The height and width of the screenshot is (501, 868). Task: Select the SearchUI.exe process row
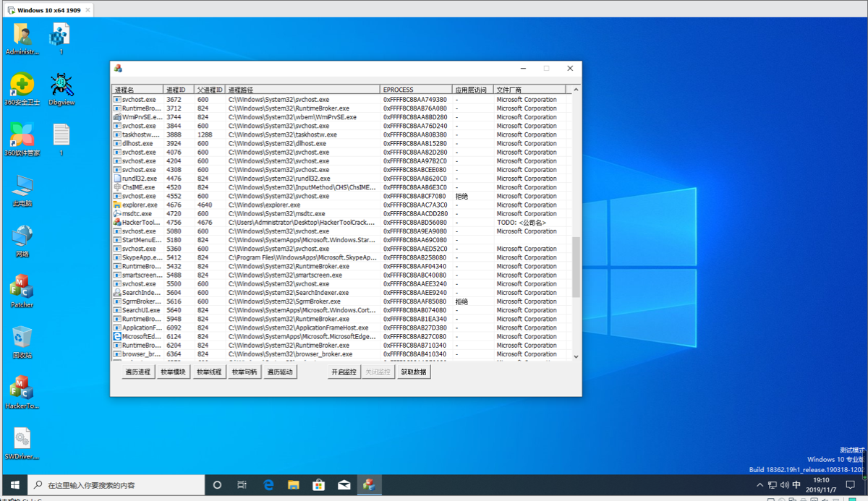click(341, 310)
